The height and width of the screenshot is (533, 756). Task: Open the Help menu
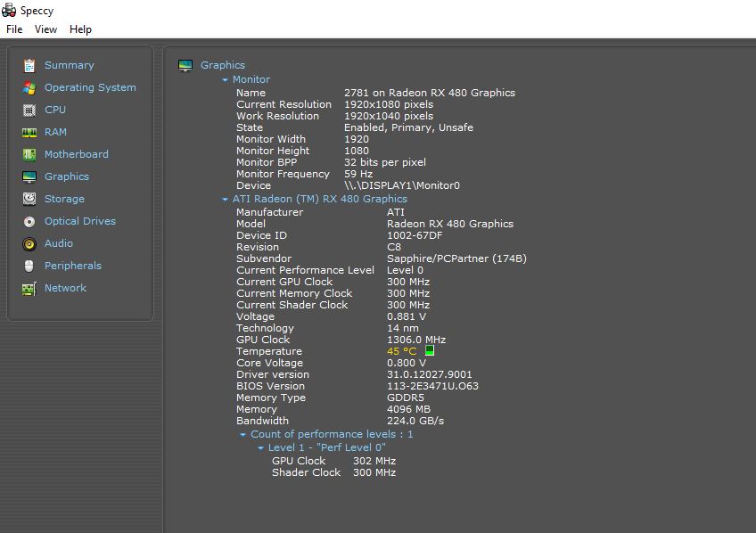point(80,29)
